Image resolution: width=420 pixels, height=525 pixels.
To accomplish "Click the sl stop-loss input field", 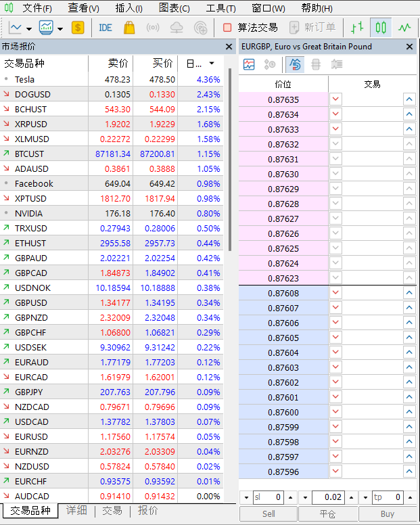I will (x=269, y=497).
